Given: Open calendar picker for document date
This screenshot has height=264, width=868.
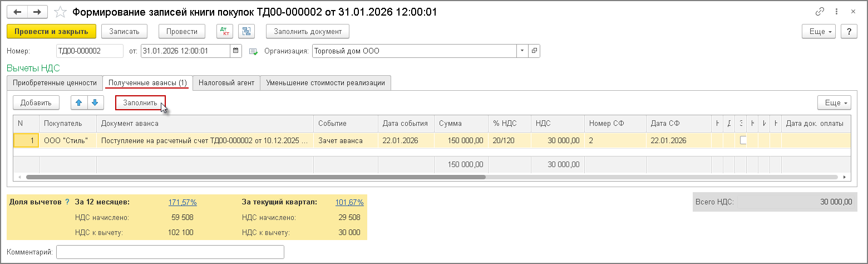Looking at the screenshot, I should click(x=236, y=51).
